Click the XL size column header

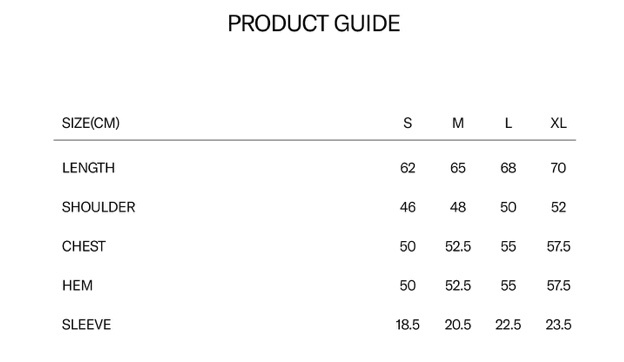point(558,123)
